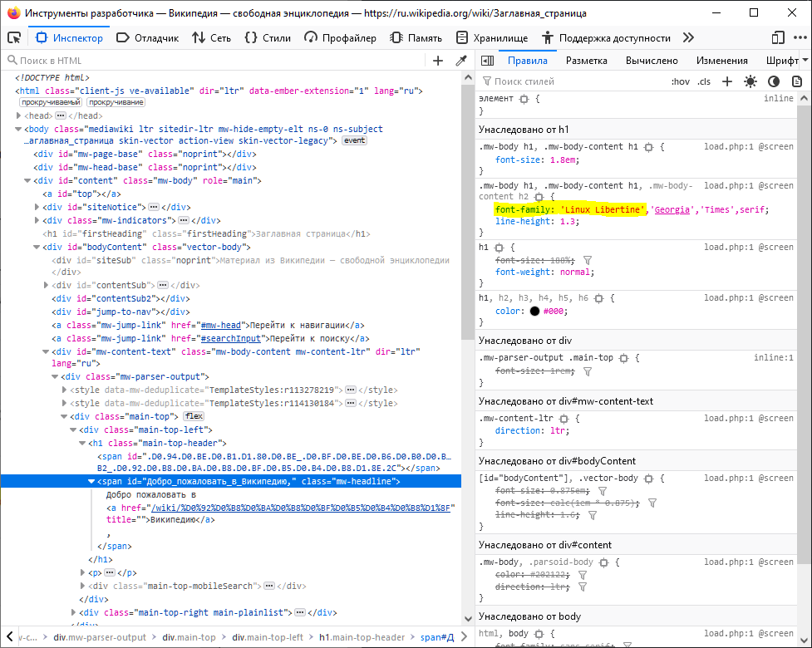Open the Хранилище tab
The height and width of the screenshot is (648, 812).
coord(492,37)
